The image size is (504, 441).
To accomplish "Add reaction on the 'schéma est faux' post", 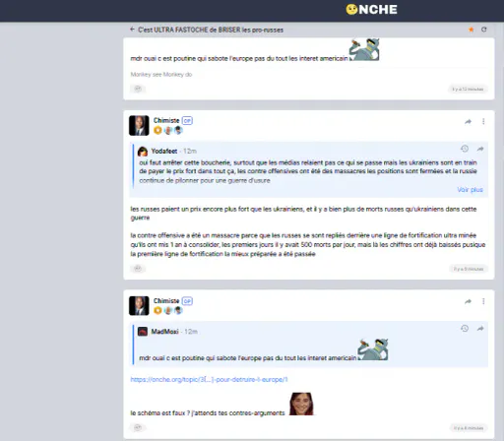I will (138, 427).
